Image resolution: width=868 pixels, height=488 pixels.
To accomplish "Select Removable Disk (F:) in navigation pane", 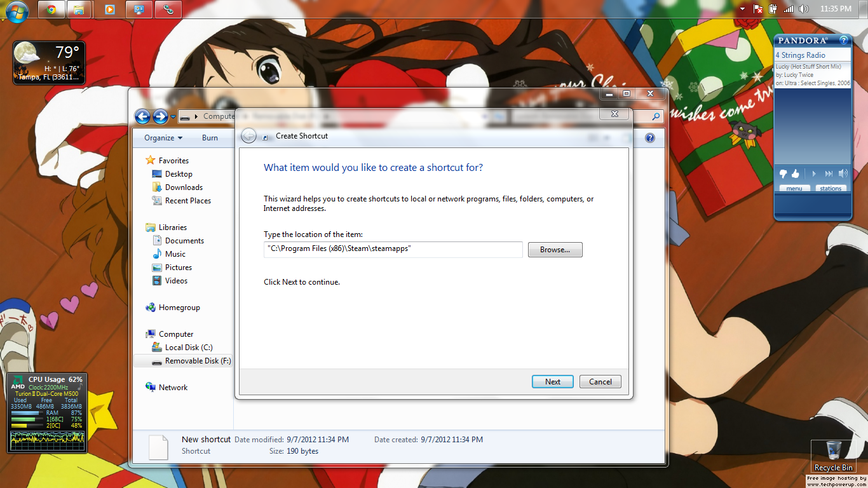I will tap(183, 361).
